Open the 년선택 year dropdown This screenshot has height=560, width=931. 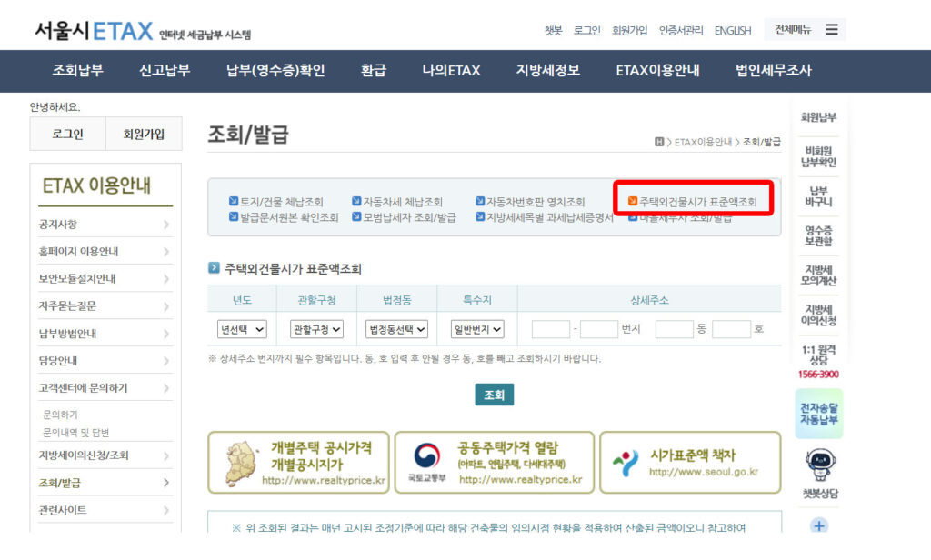tap(242, 329)
